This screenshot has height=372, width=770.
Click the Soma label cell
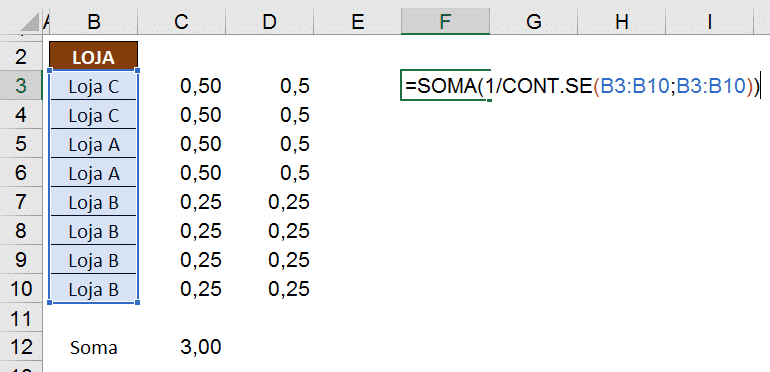tap(93, 347)
